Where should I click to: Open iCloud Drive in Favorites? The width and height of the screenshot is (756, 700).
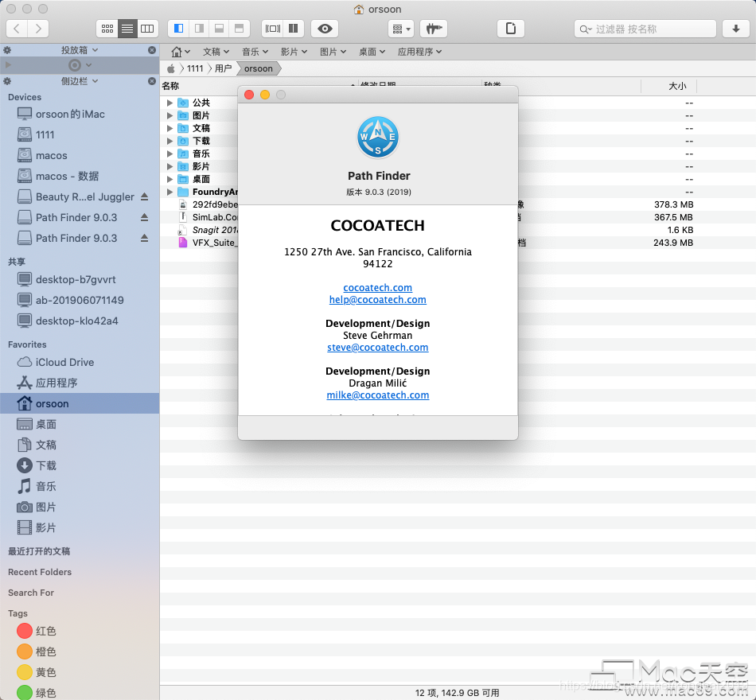point(80,362)
